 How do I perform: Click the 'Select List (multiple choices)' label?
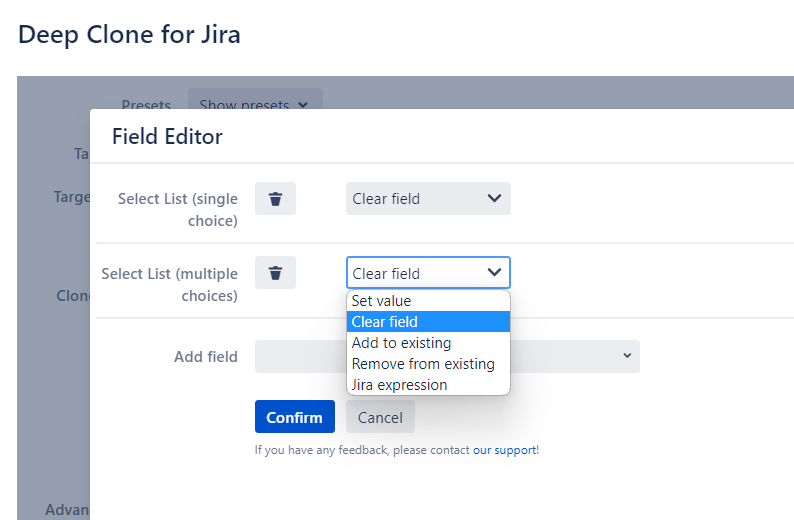170,285
